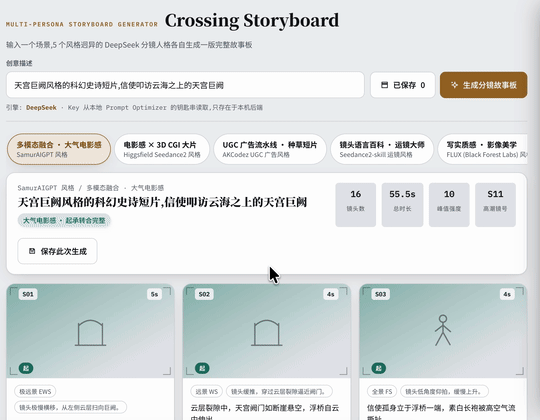Click the green 起 badge on S02
540x420 pixels.
(202, 368)
